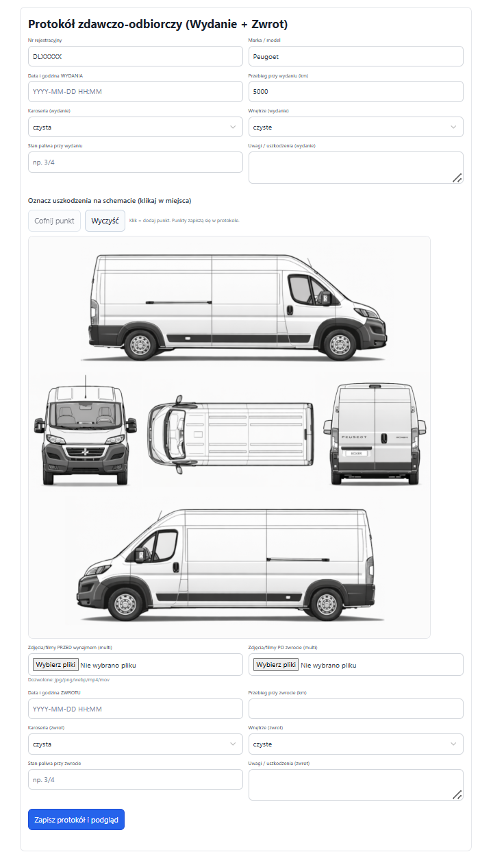Screen dimensions: 504x852
Task: Click the Uwagi / uszkodzenia (wydanie) textarea
Action: pyautogui.click(x=356, y=167)
